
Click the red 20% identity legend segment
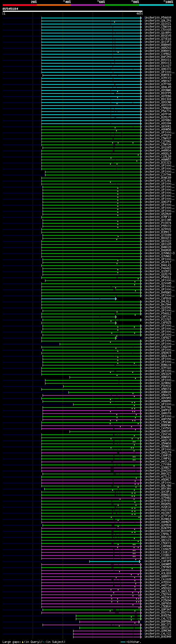click(20, 5)
